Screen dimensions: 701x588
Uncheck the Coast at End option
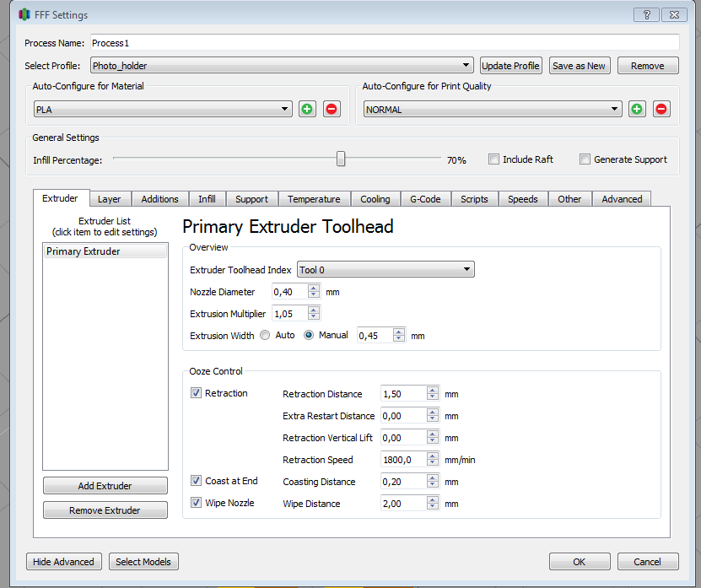pyautogui.click(x=197, y=481)
